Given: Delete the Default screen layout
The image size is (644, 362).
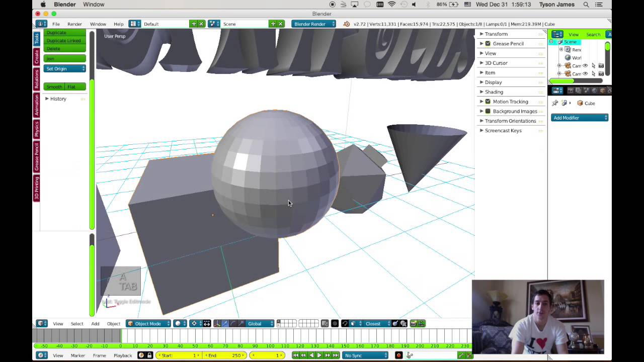Looking at the screenshot, I should (x=201, y=24).
